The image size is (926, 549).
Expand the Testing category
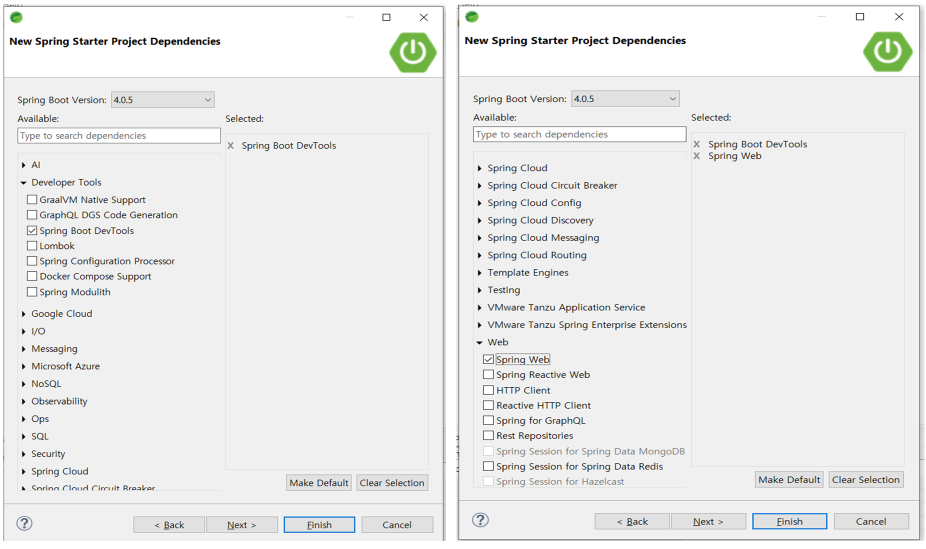tap(480, 290)
